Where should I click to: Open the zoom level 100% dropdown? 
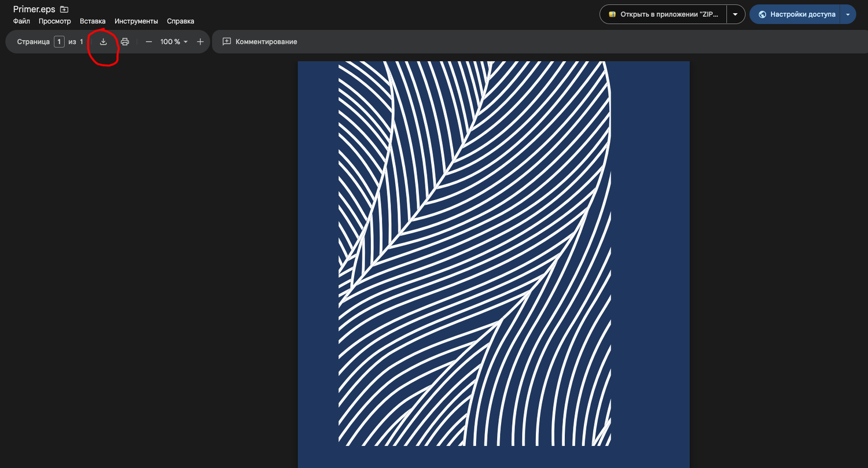click(172, 41)
